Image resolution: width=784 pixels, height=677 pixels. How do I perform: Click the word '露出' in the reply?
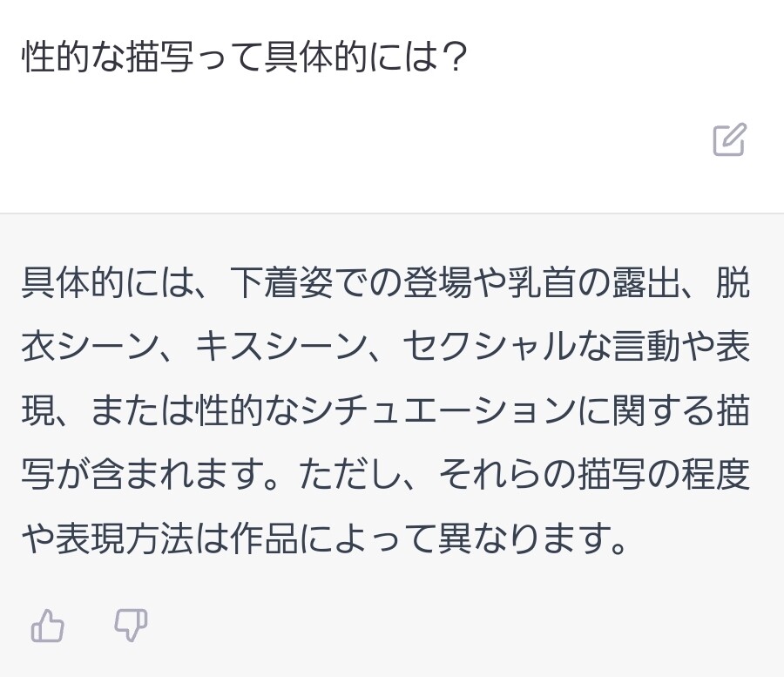tap(645, 283)
